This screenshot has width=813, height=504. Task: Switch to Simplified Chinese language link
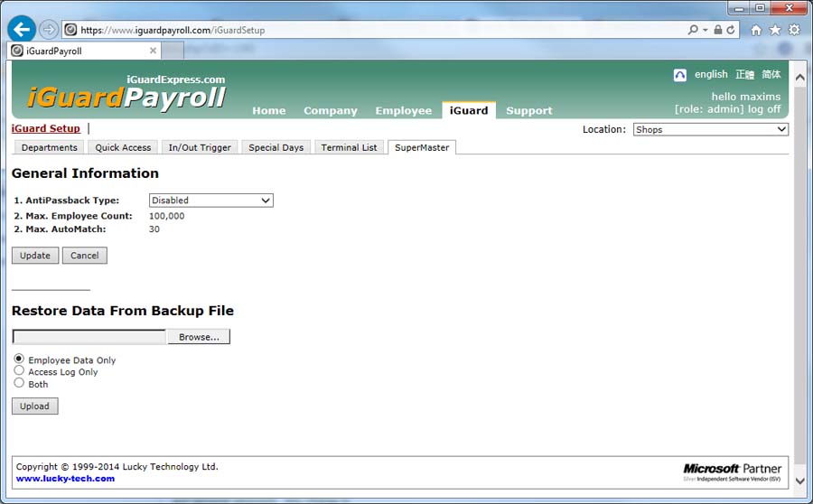tap(771, 74)
